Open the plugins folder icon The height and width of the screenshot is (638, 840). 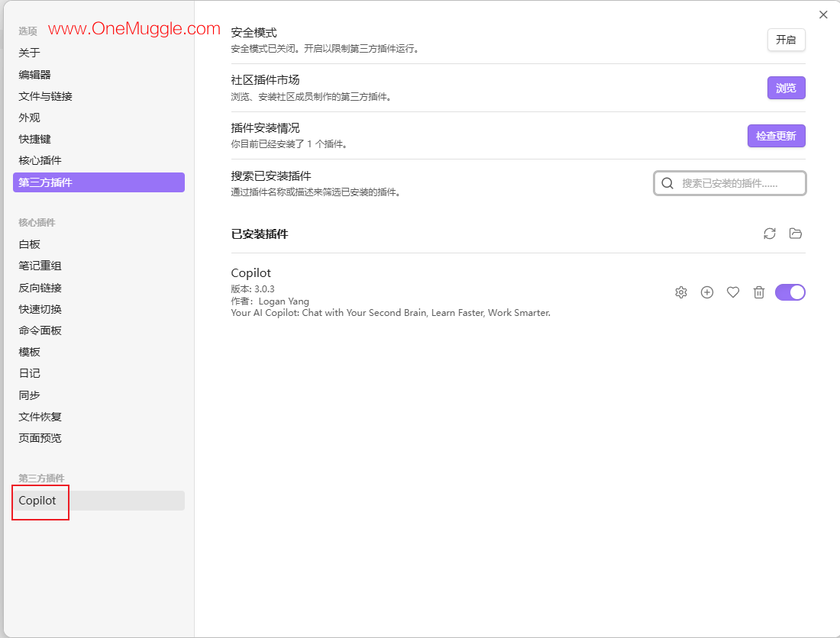point(796,234)
